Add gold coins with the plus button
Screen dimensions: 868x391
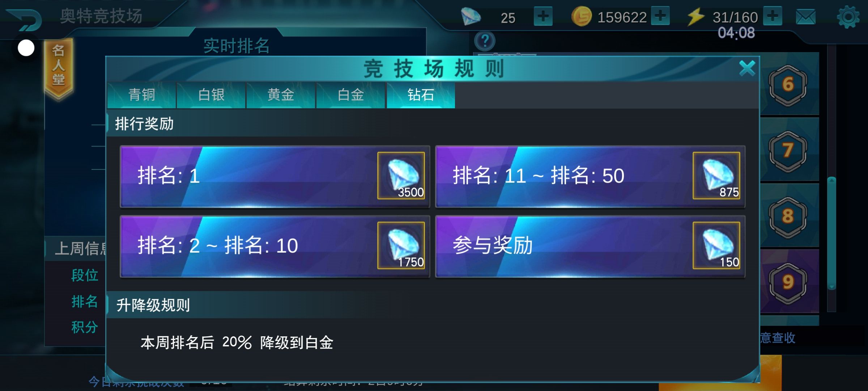(x=660, y=16)
